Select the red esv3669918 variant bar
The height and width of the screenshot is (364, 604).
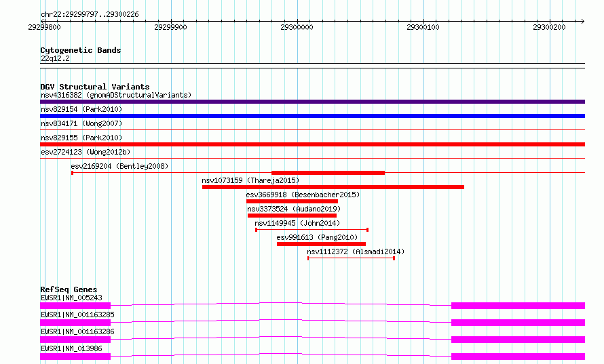coord(292,201)
